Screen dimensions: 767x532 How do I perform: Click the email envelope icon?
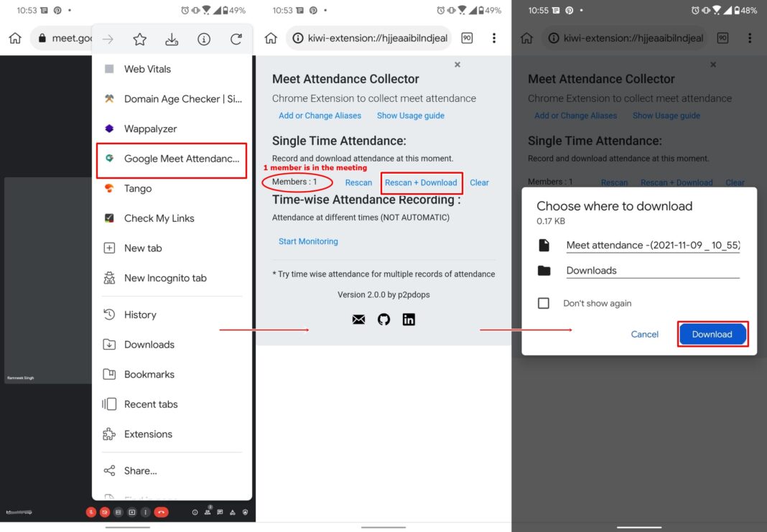coord(358,319)
